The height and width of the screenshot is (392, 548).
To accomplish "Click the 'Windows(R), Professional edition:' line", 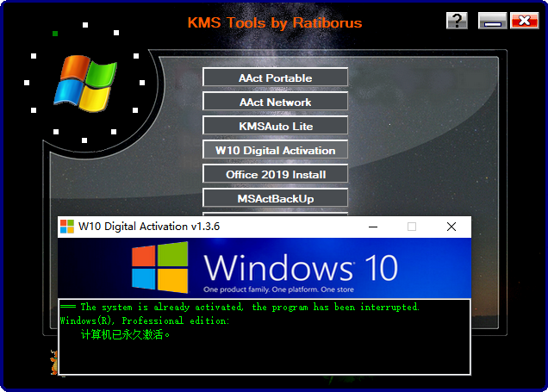I will click(145, 320).
